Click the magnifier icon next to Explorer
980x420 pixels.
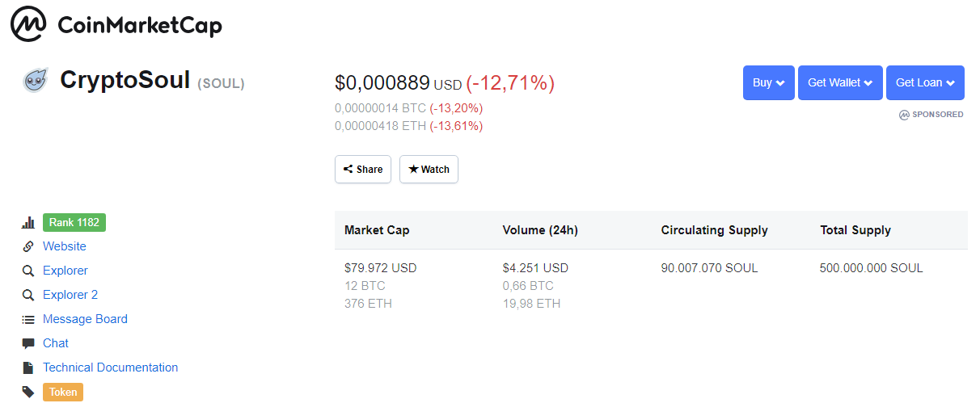click(x=28, y=271)
